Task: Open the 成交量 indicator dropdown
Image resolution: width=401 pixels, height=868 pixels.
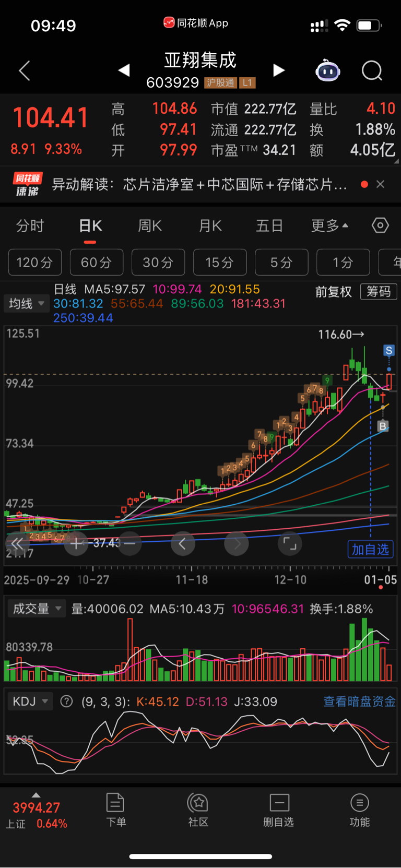Action: coord(37,609)
